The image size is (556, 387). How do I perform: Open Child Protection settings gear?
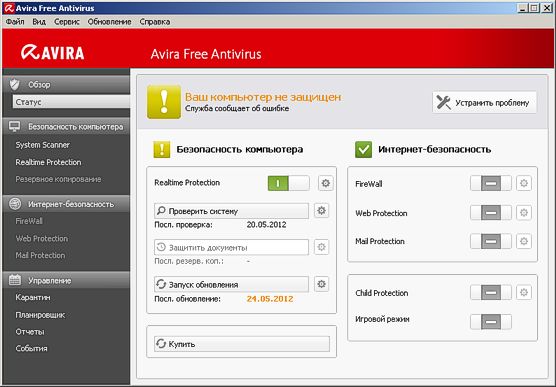524,292
